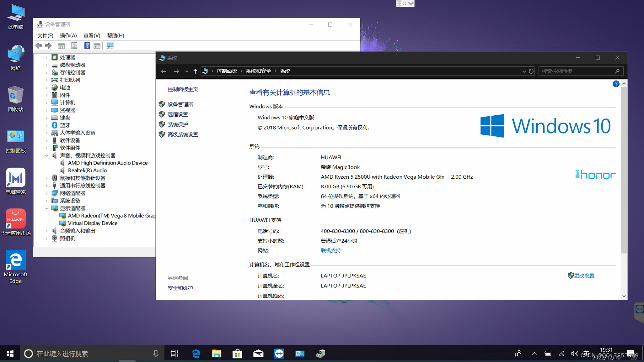Screen dimensions: 644x362
Task: Open the Microsoft Edge desktop shortcut
Action: click(x=16, y=267)
